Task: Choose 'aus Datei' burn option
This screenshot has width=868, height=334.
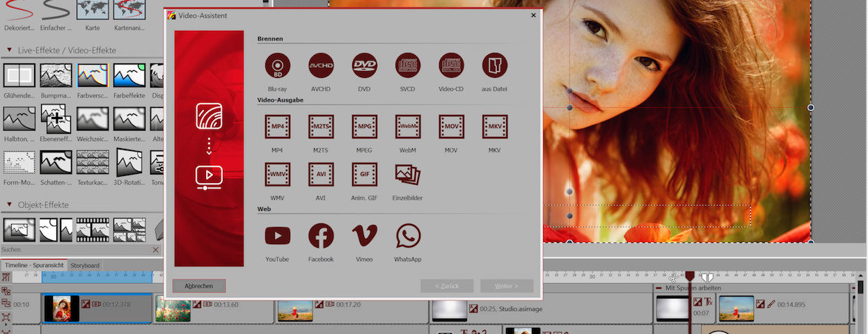Action: pyautogui.click(x=495, y=65)
